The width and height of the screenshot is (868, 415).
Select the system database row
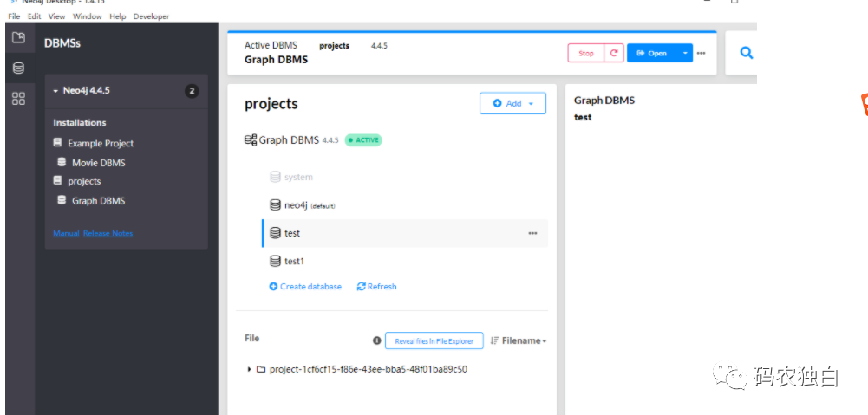click(405, 177)
